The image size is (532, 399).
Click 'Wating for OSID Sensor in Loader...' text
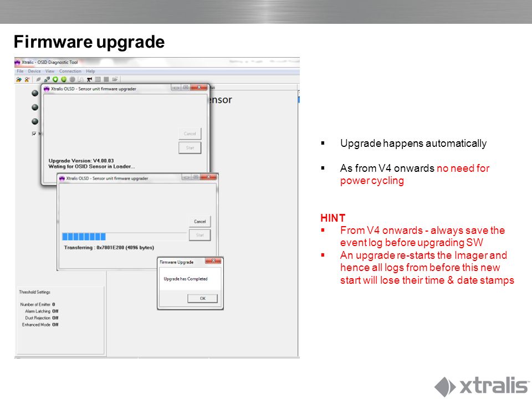click(x=91, y=167)
